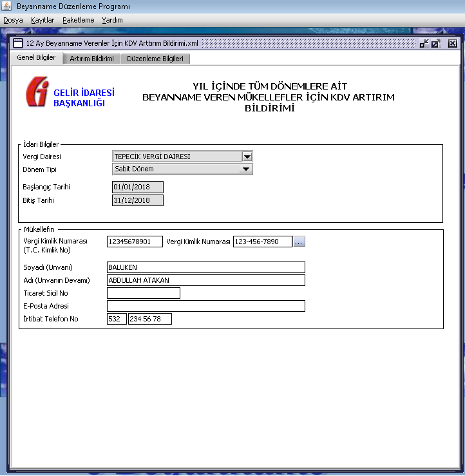Click the Dönem Tipi label
The height and width of the screenshot is (476, 465).
[x=39, y=169]
